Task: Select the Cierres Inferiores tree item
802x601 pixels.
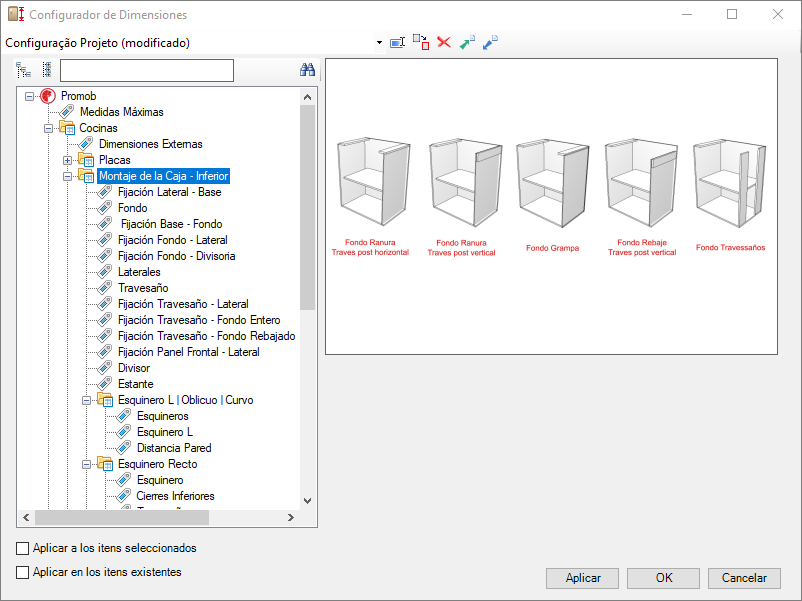Action: click(175, 496)
